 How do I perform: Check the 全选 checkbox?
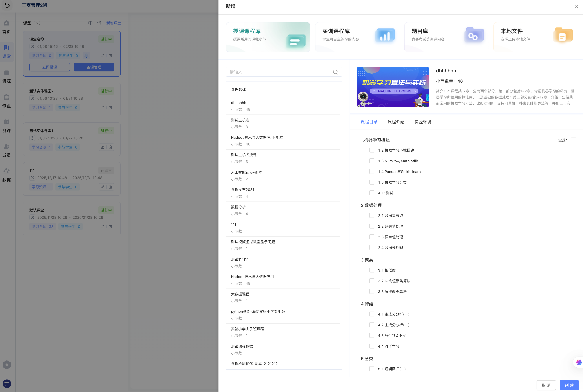click(x=573, y=140)
